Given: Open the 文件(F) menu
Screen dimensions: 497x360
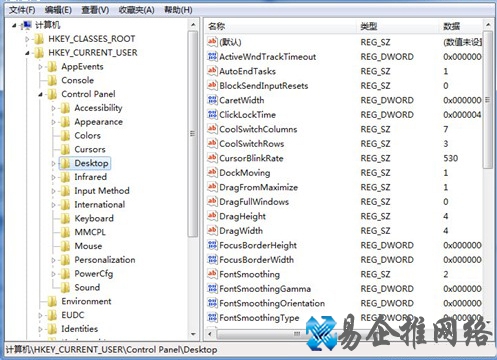Looking at the screenshot, I should point(22,10).
